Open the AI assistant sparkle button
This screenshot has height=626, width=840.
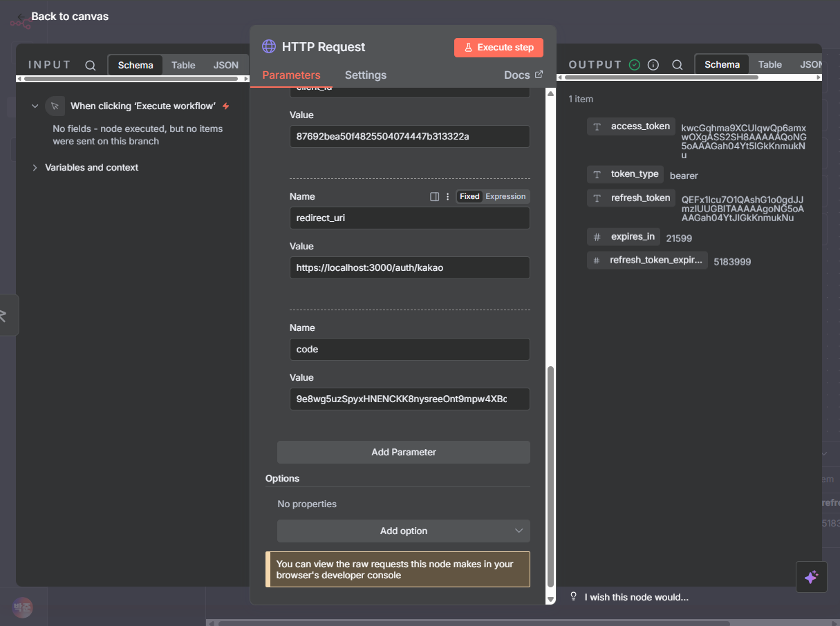pos(811,577)
